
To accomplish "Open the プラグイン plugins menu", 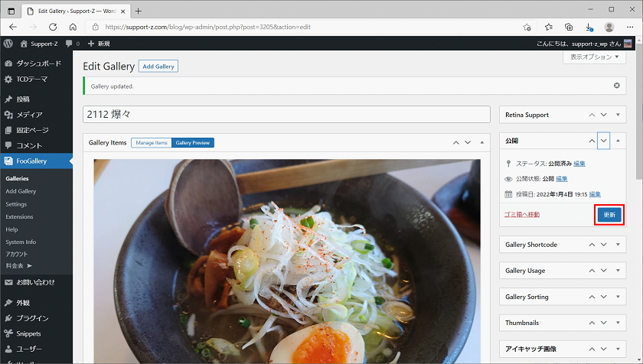I will pos(32,318).
